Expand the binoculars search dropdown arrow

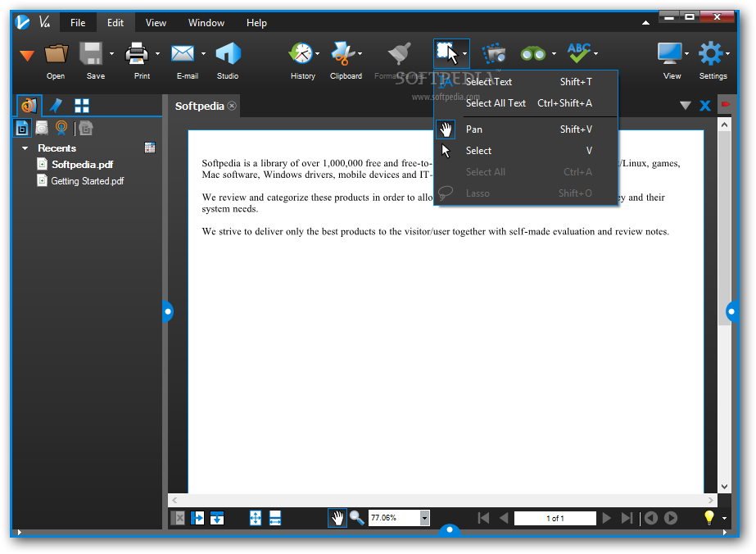(554, 53)
